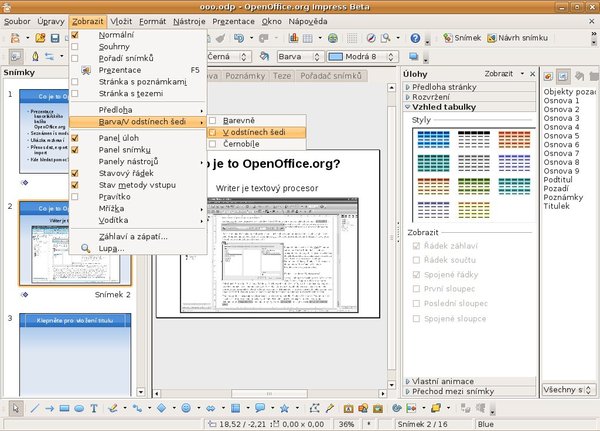Screen dimensions: 600x431
Task: Click the Undo icon in toolbar
Action: point(239,38)
